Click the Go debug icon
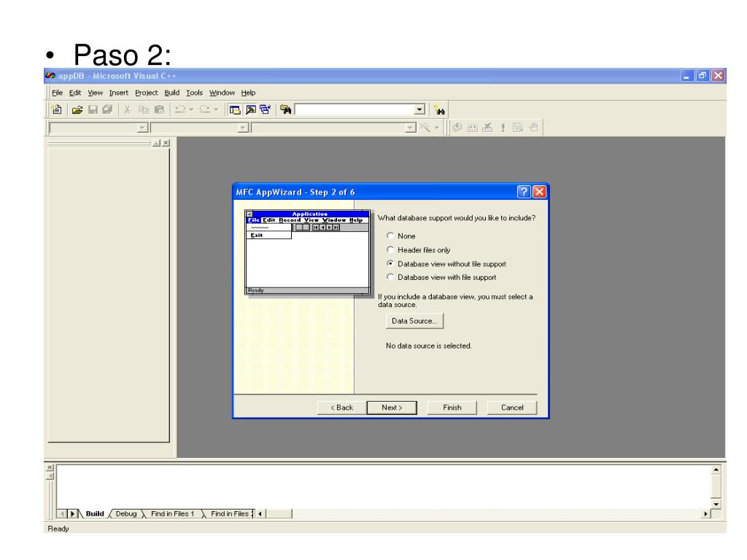 point(518,128)
